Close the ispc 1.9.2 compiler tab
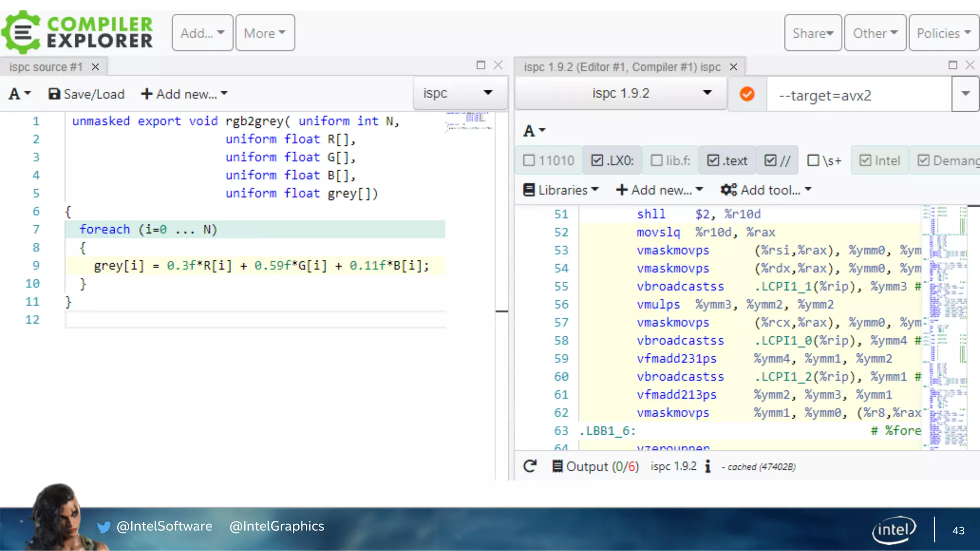 [734, 67]
